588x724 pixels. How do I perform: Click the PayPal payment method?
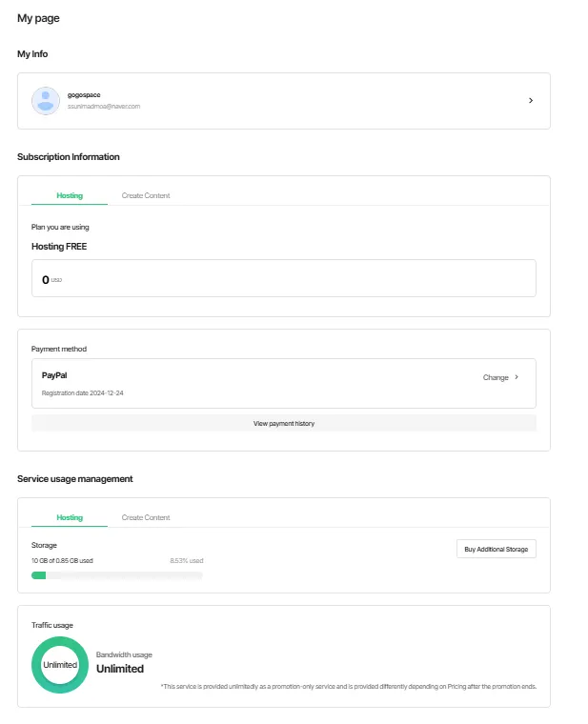click(54, 375)
